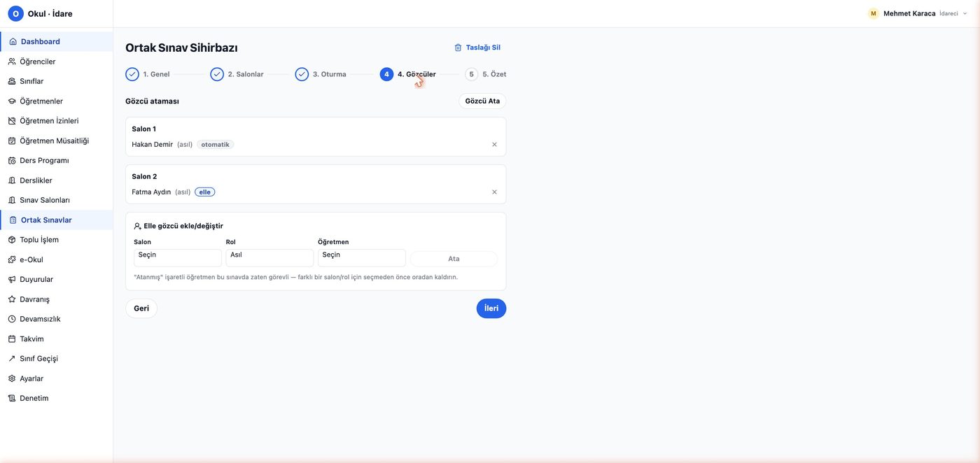This screenshot has width=980, height=463.
Task: Remove Hakan Demir from Salon 1
Action: coord(494,145)
